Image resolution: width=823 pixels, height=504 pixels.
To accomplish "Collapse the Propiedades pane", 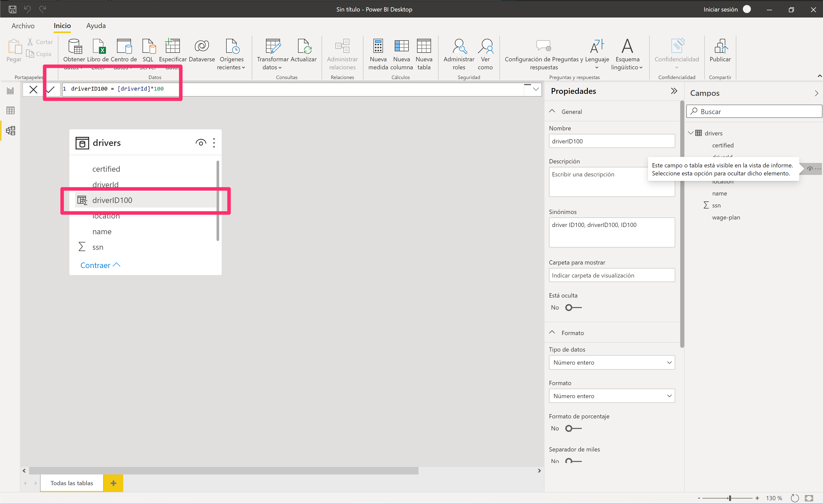I will 674,91.
